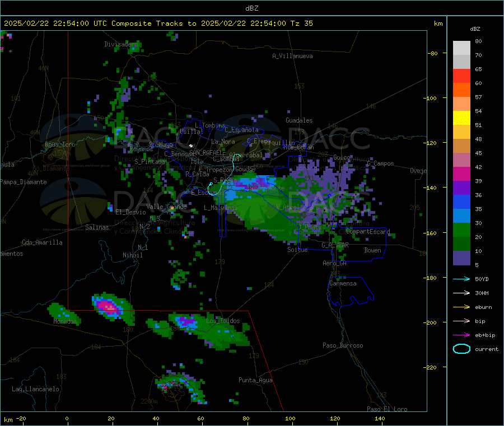Viewport: 504px width, 426px height.
Task: Click the Carmensa map label
Action: pyautogui.click(x=343, y=283)
